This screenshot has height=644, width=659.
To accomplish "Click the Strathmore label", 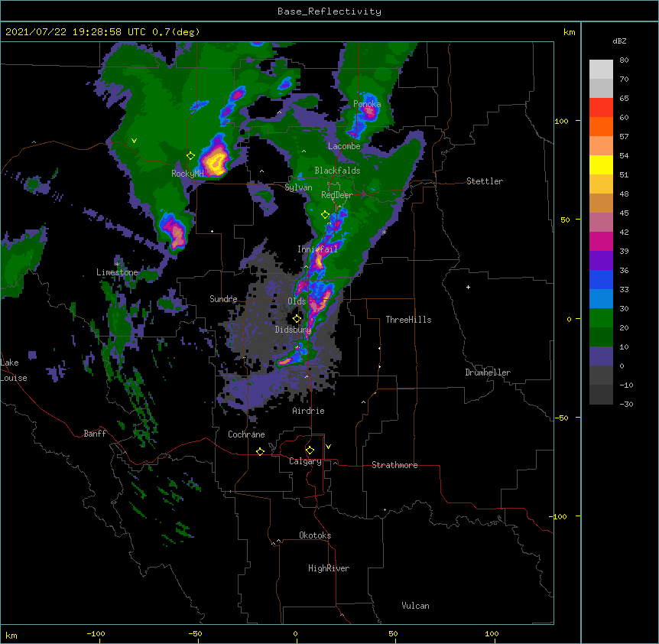I will click(394, 465).
